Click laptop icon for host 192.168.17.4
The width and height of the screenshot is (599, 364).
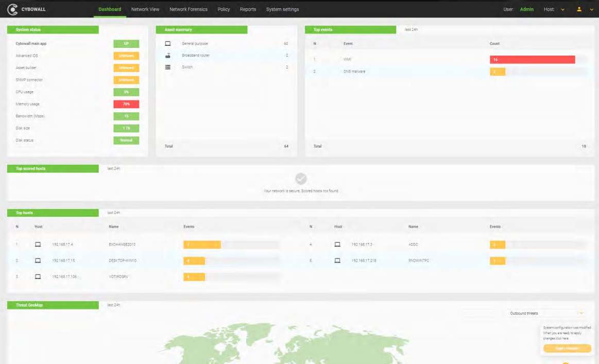[x=38, y=245]
